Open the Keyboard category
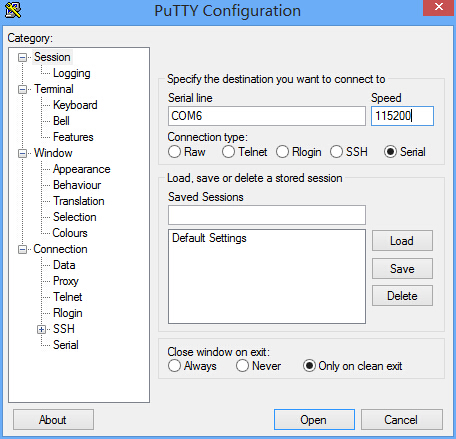The height and width of the screenshot is (439, 456). [75, 105]
